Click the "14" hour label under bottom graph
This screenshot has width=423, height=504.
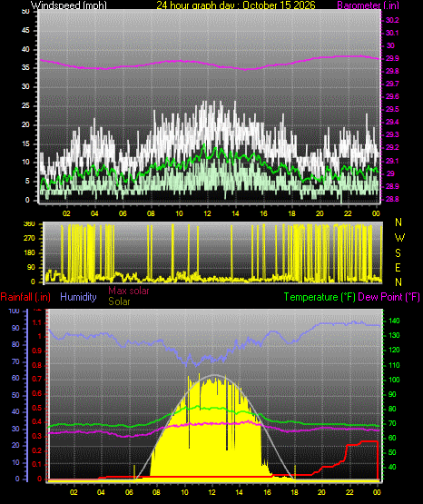tap(239, 492)
